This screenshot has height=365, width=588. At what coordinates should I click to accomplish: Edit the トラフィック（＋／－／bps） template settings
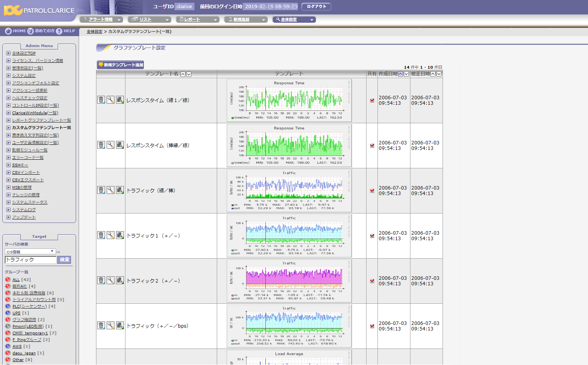pyautogui.click(x=111, y=325)
